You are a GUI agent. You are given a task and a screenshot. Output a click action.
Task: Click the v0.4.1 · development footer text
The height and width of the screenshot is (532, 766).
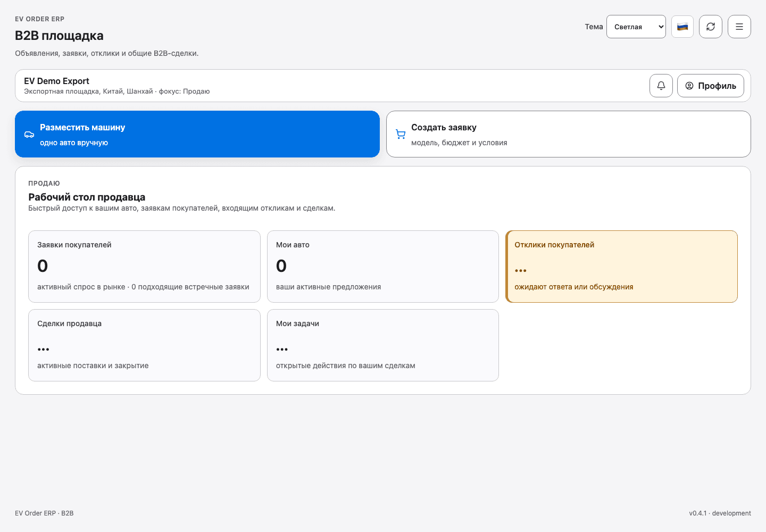point(720,513)
